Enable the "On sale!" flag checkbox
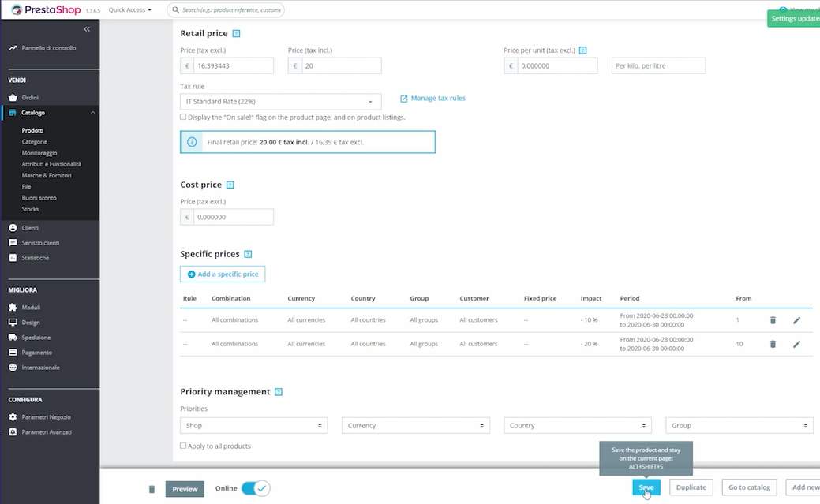 (183, 117)
